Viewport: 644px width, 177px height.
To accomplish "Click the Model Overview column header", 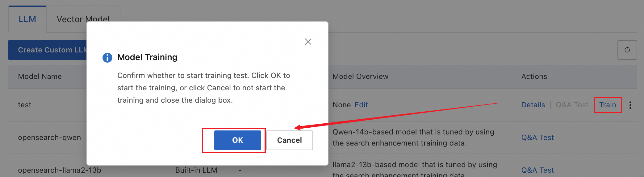I will pos(360,76).
